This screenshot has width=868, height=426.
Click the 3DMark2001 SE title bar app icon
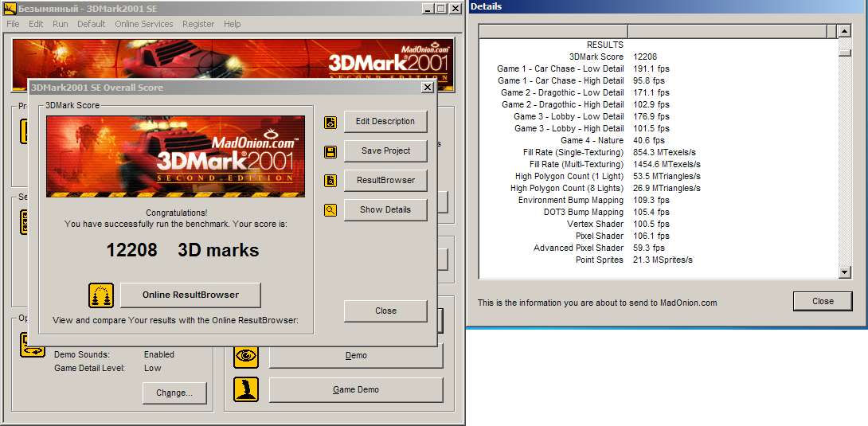10,9
